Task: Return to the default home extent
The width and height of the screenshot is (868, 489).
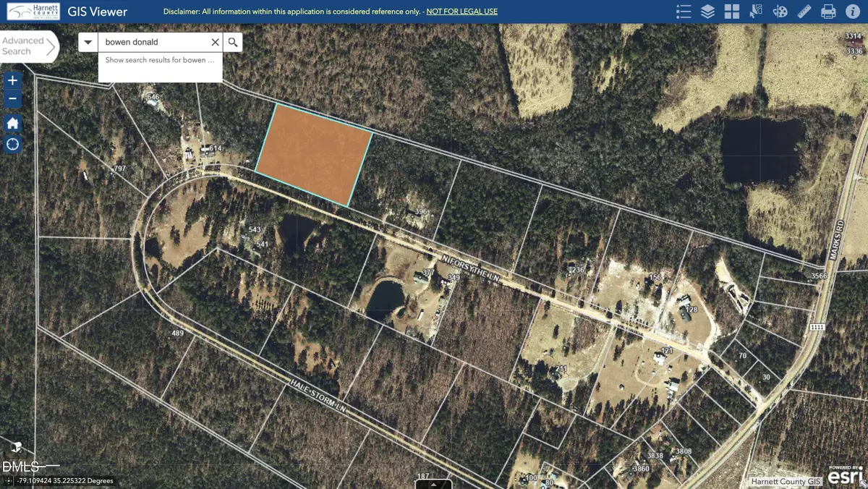Action: [12, 123]
